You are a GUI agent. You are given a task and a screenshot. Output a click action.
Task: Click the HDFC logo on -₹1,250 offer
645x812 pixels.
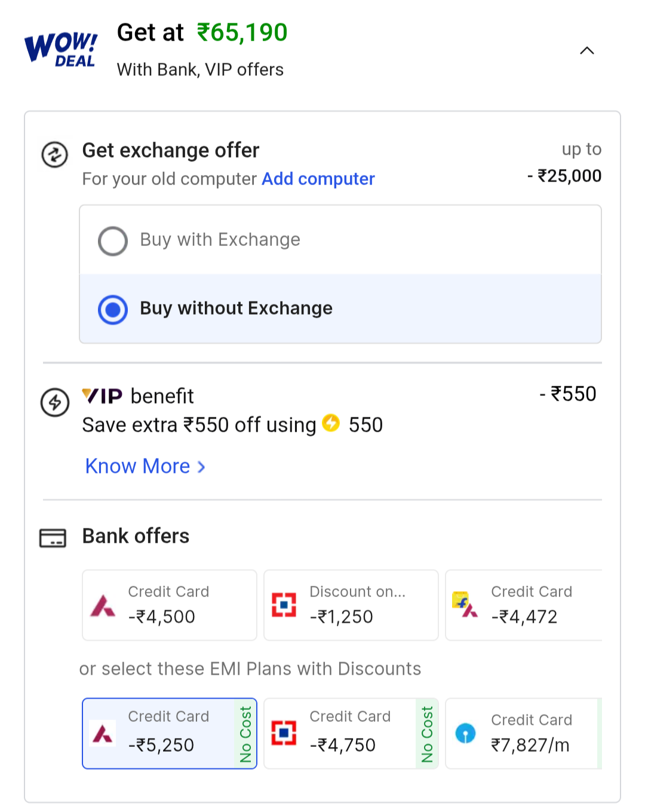coord(284,605)
